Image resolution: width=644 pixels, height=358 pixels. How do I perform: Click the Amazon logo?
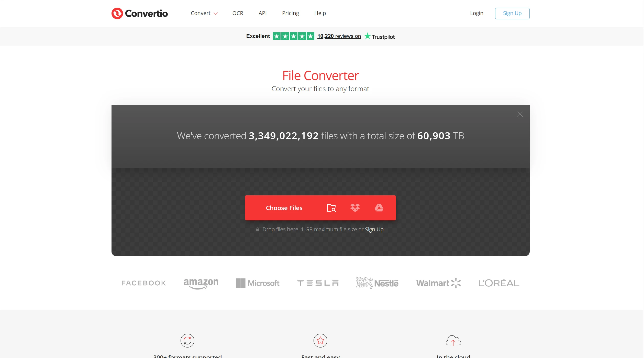[201, 284]
